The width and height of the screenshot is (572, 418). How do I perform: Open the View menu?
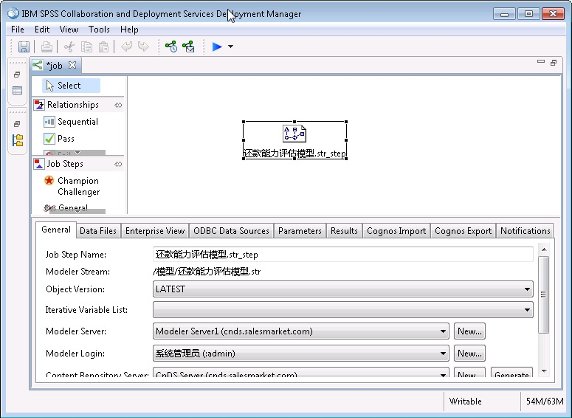point(69,30)
